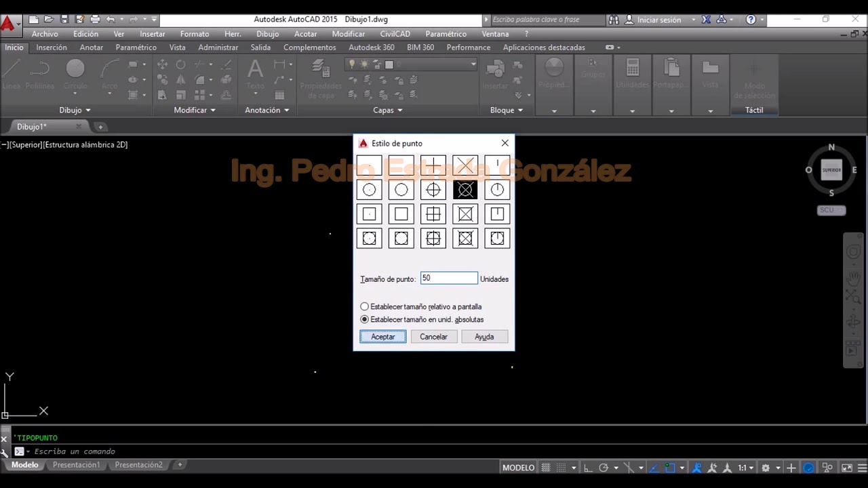Choose the plus-sign point style
Image resolution: width=868 pixels, height=488 pixels.
coord(433,165)
